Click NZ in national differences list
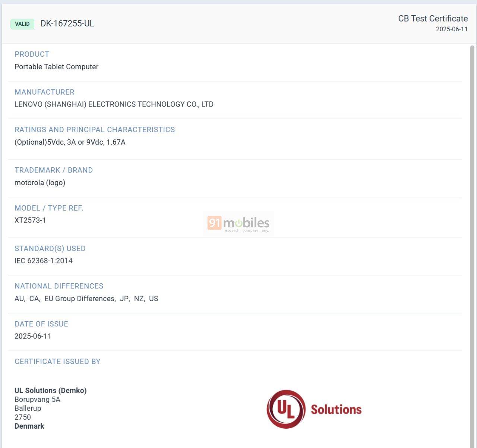 (x=139, y=299)
